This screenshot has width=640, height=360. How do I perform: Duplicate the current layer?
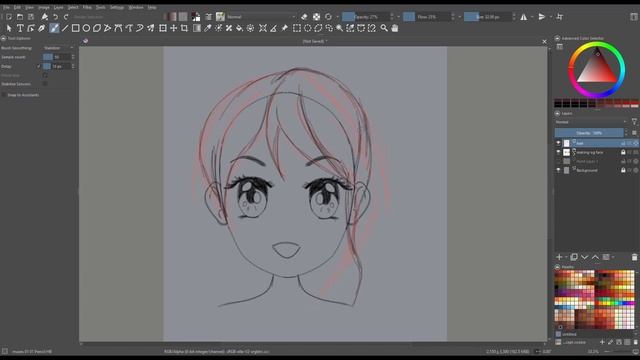click(574, 257)
